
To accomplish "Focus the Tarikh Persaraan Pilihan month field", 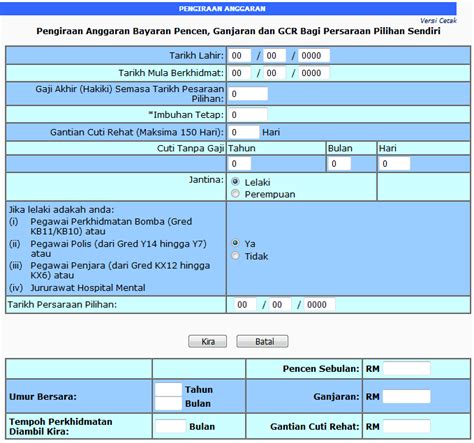I will 280,304.
